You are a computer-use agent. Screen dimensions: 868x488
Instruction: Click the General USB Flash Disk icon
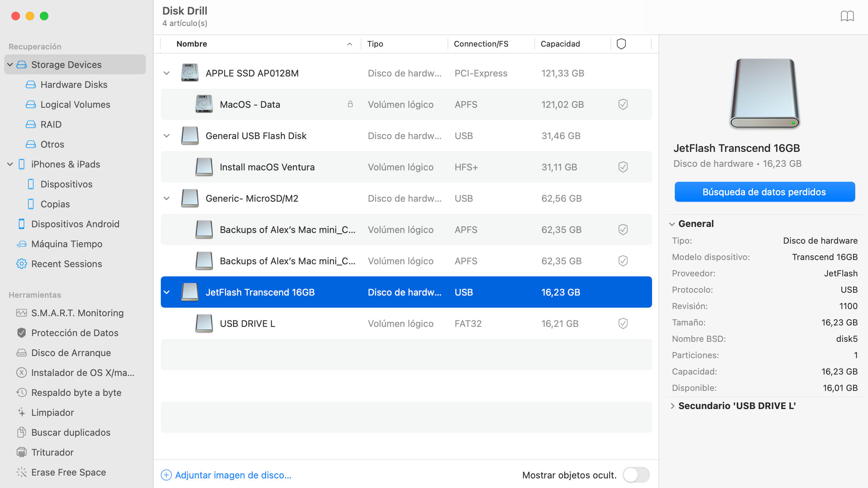tap(190, 136)
